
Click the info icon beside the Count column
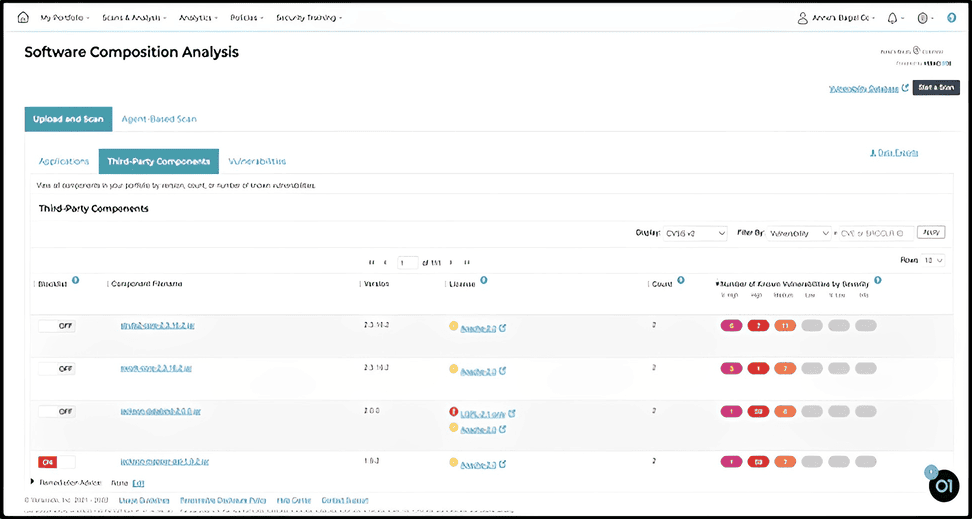click(x=681, y=281)
